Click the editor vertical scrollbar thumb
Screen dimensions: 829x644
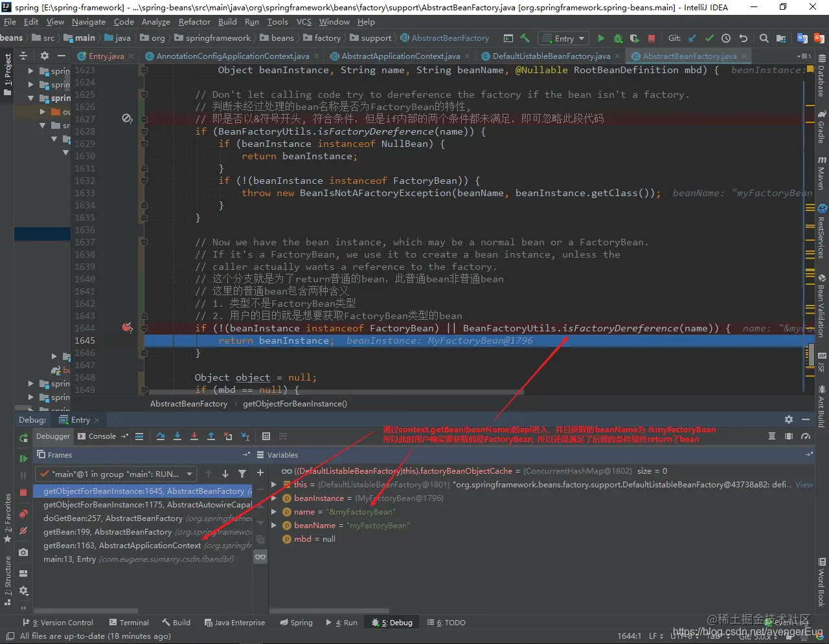pos(811,355)
